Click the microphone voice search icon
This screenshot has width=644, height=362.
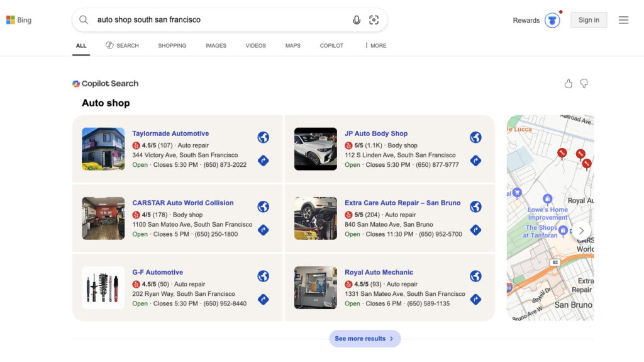tap(357, 20)
